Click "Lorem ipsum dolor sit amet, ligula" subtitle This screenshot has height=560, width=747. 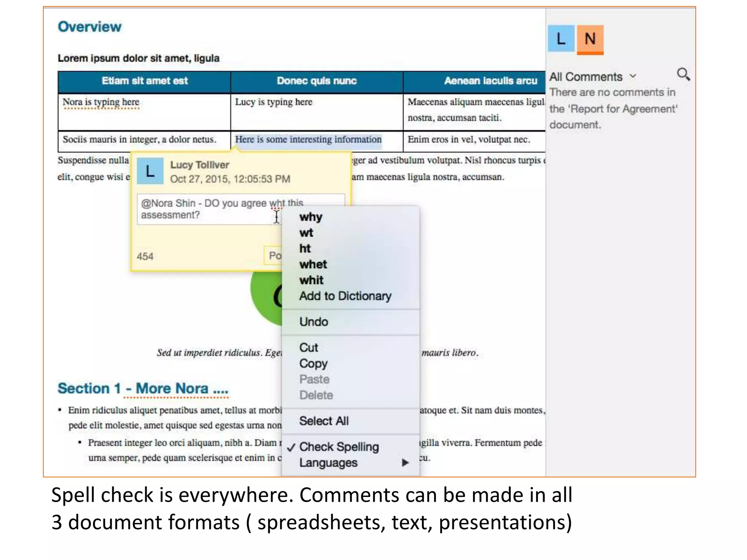pos(139,58)
